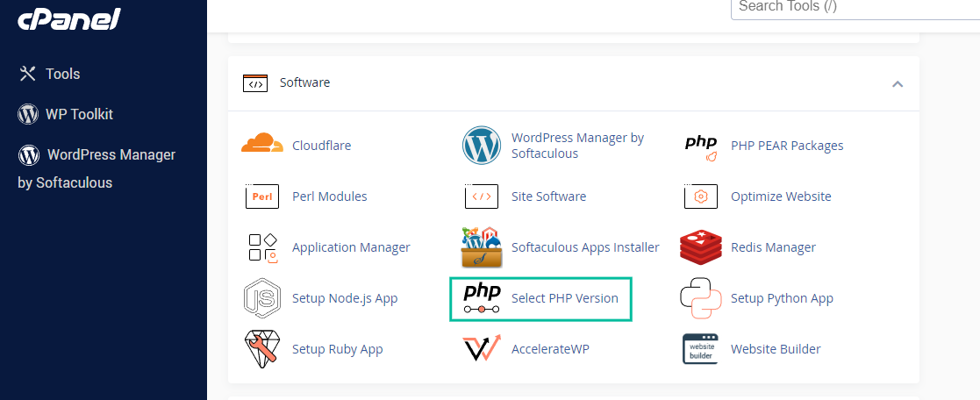Click the PHP PEAR Packages icon
Viewport: 980px width, 400px height.
[x=700, y=146]
